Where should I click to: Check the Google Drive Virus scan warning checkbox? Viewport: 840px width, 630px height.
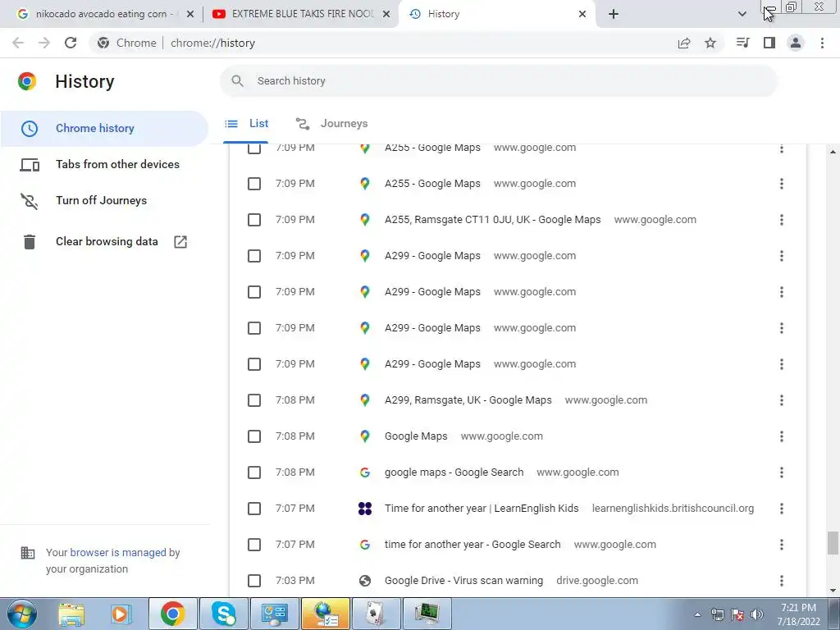(x=254, y=581)
